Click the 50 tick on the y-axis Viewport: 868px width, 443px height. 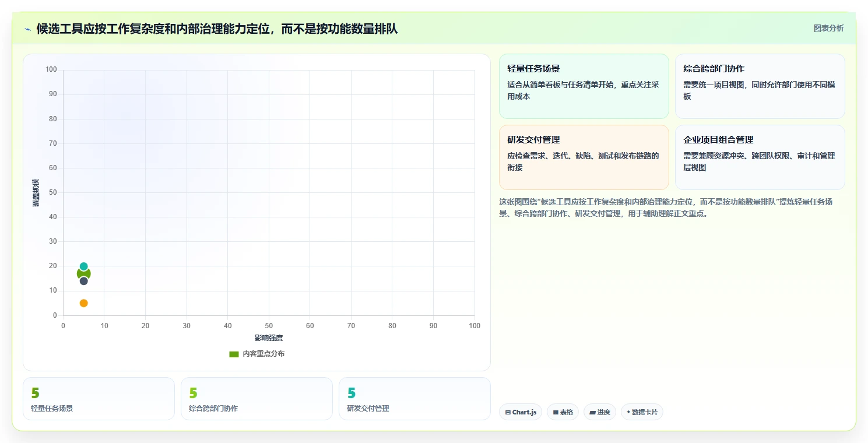click(53, 192)
